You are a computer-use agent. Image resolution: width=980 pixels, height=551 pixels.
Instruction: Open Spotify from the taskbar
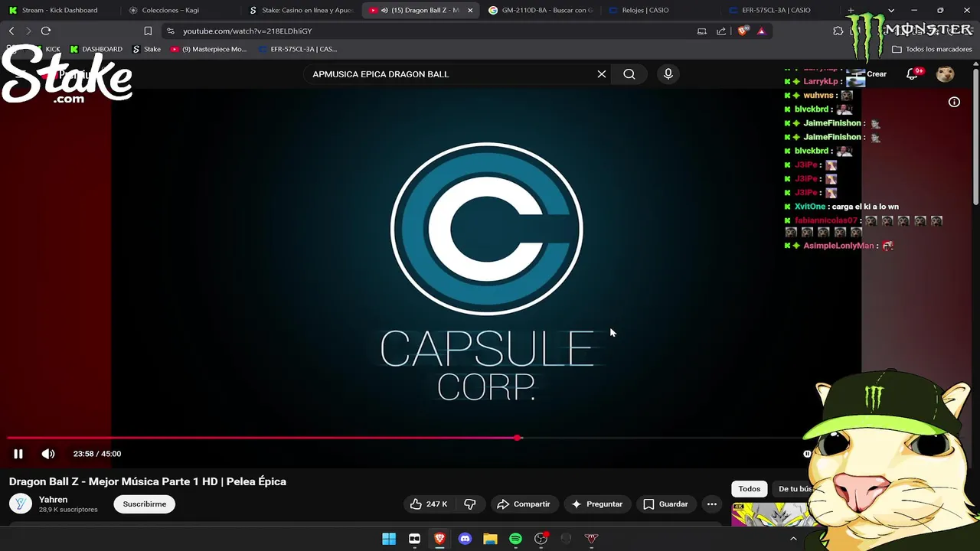point(515,539)
